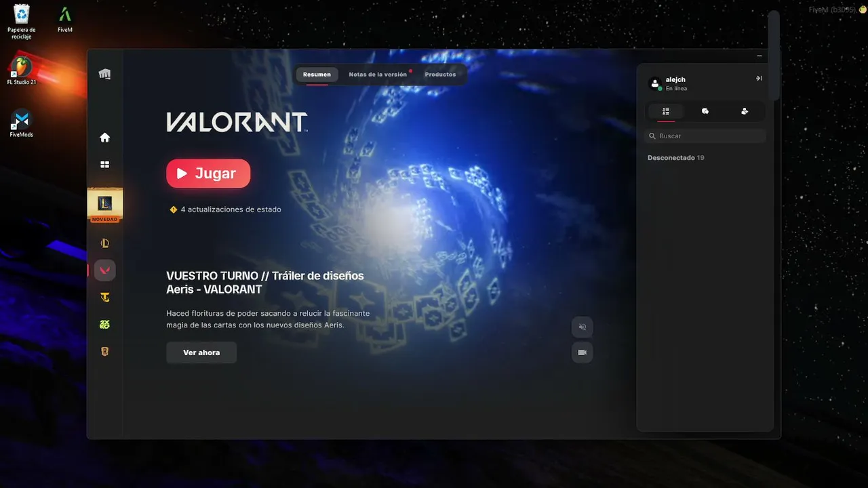This screenshot has height=488, width=868.
Task: Select the VALORANT icon in sidebar
Action: [104, 270]
